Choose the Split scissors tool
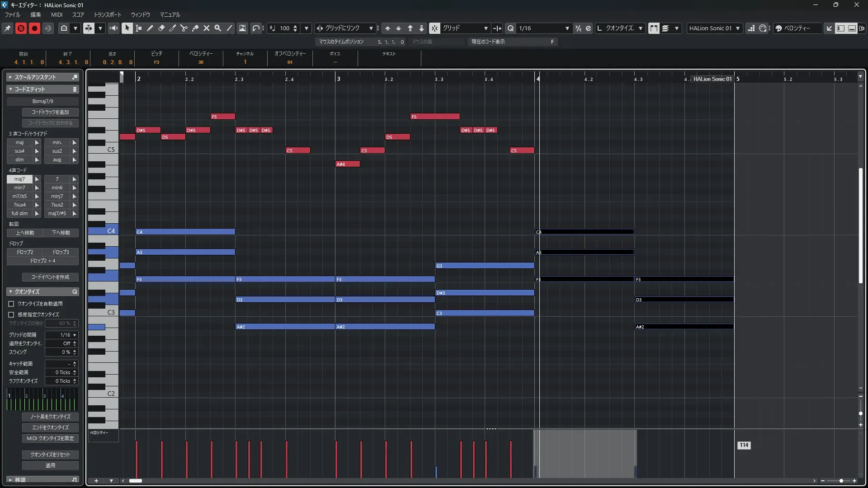The width and height of the screenshot is (868, 488). click(184, 28)
